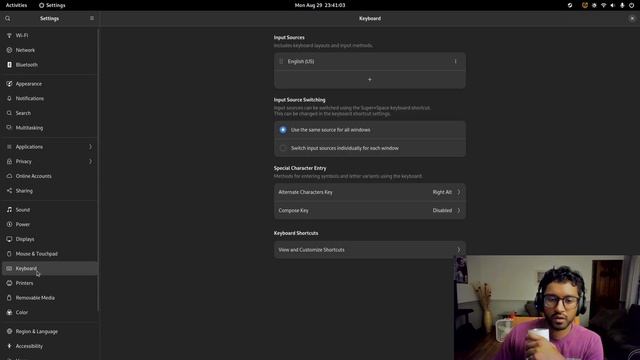
Task: Open Compose Key setting
Action: pyautogui.click(x=370, y=210)
